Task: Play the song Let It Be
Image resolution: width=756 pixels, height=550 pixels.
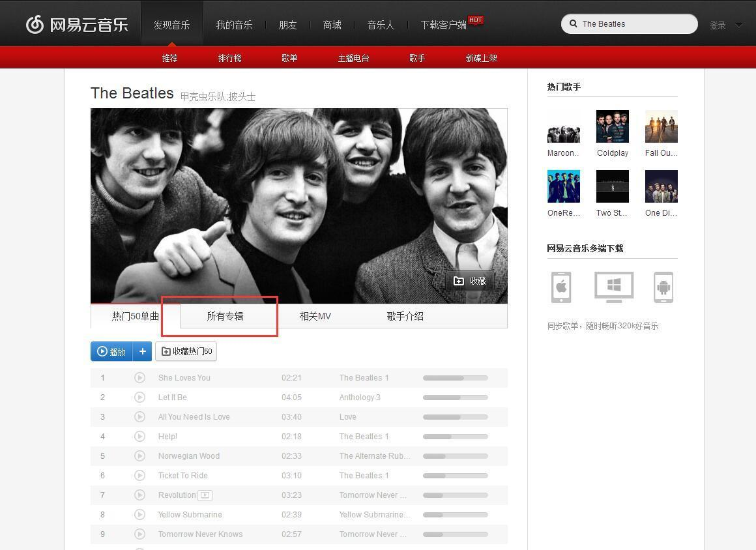Action: tap(139, 398)
